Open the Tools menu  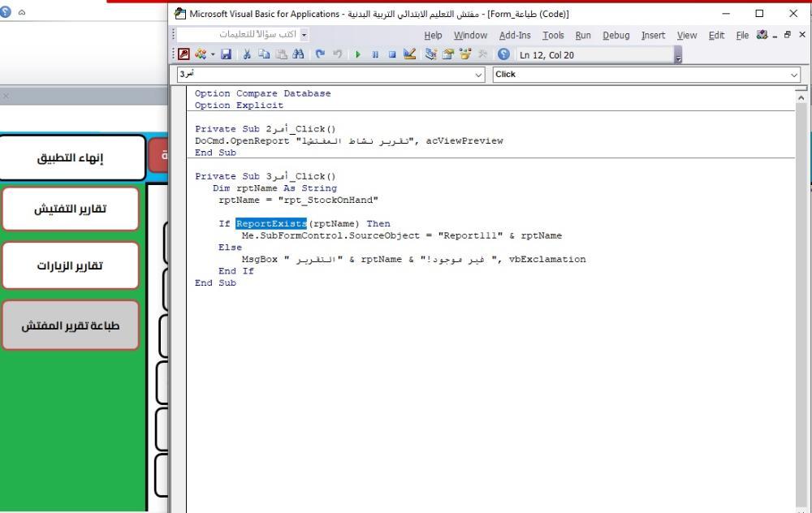[553, 35]
